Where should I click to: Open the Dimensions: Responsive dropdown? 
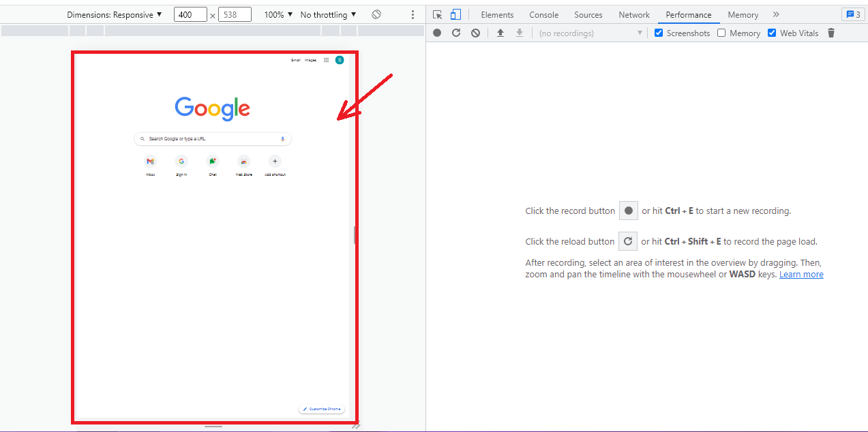(x=115, y=14)
